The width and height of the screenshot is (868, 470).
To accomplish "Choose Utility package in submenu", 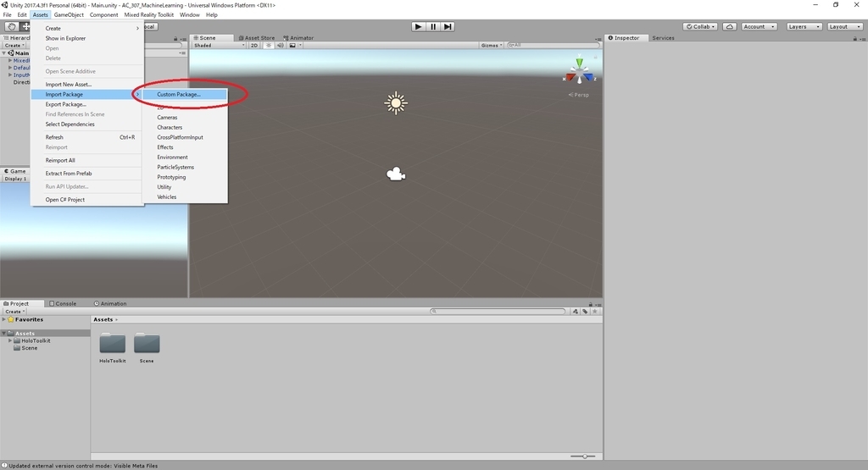I will point(184,187).
